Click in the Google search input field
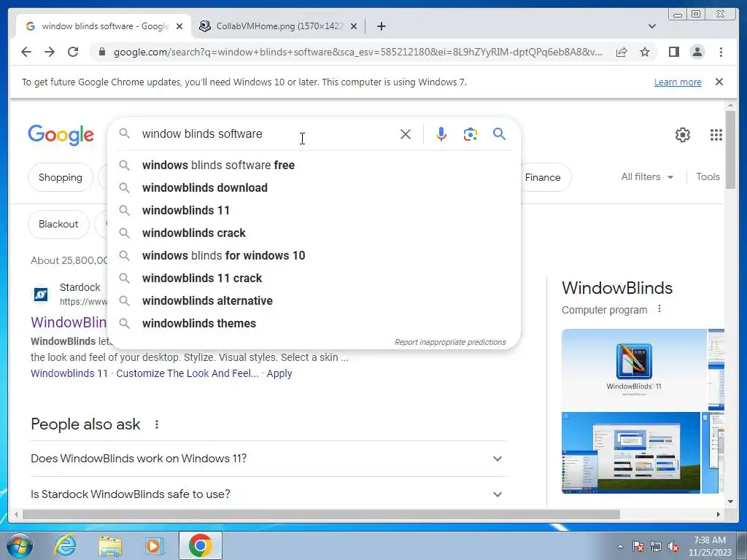This screenshot has height=560, width=747. (x=267, y=134)
